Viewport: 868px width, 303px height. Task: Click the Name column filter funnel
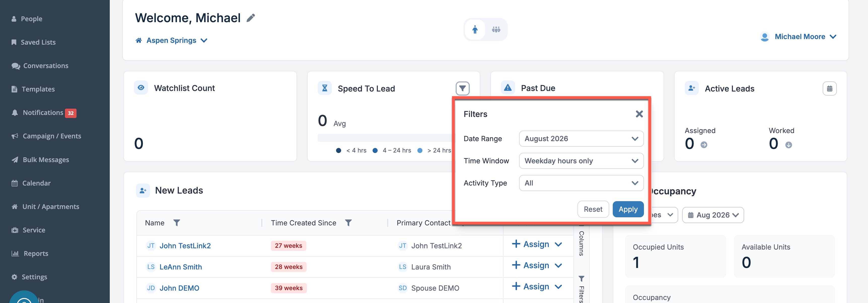(176, 223)
